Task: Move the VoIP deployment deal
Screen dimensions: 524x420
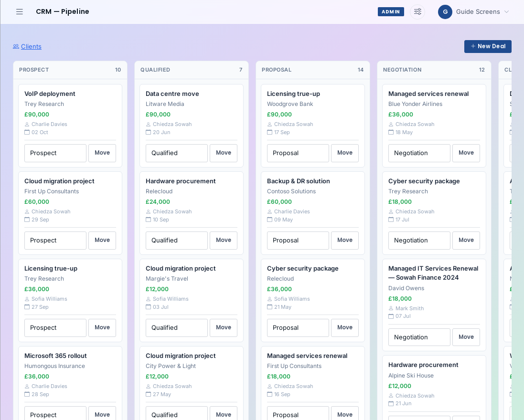Action: click(x=102, y=153)
